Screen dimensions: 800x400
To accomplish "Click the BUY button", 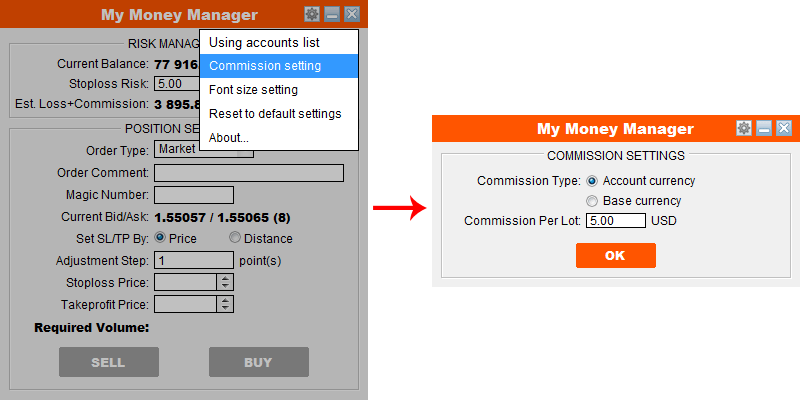I will click(x=259, y=362).
